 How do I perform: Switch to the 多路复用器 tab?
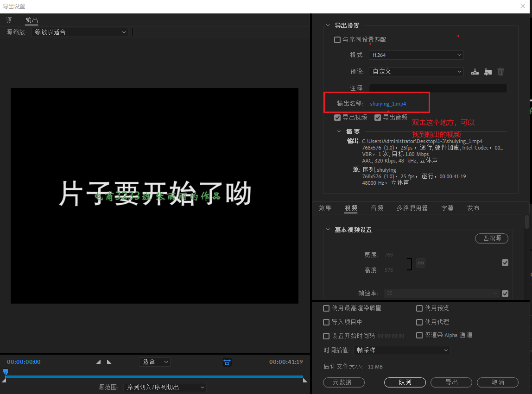pyautogui.click(x=412, y=208)
